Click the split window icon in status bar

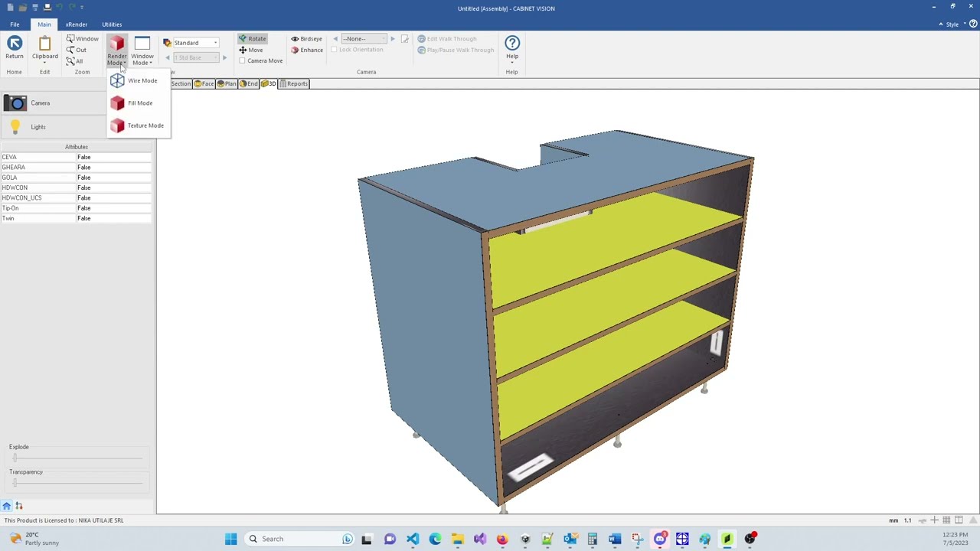[x=959, y=520]
